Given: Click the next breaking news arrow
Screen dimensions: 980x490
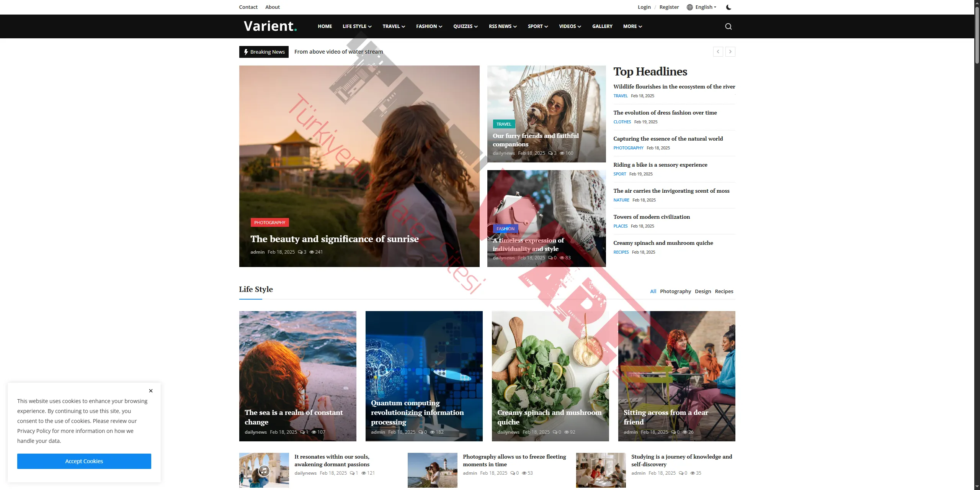Looking at the screenshot, I should coord(730,51).
